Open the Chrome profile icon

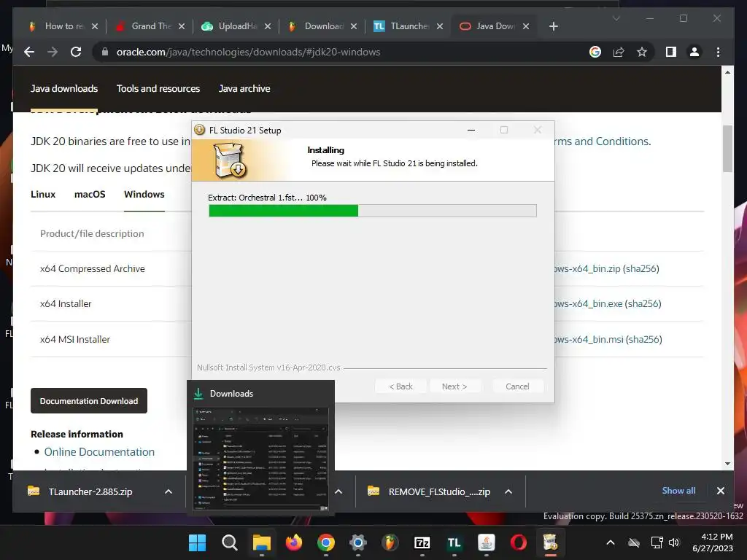694,52
